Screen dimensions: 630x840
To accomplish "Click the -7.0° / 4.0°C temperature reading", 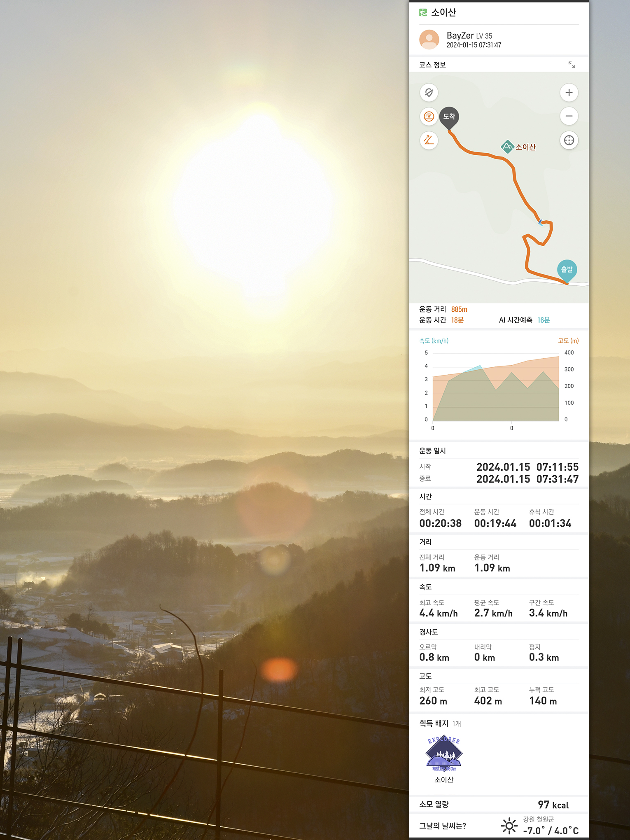I will click(551, 831).
